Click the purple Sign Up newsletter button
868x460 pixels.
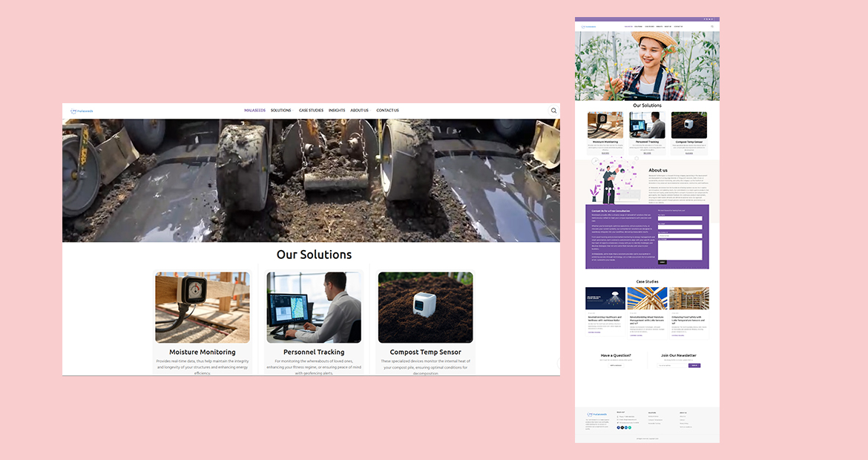coord(694,365)
